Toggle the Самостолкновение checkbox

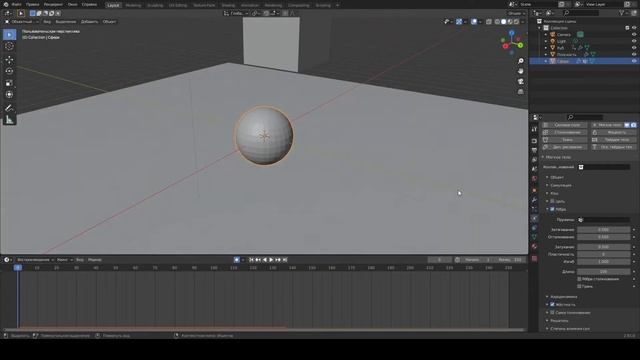(552, 313)
